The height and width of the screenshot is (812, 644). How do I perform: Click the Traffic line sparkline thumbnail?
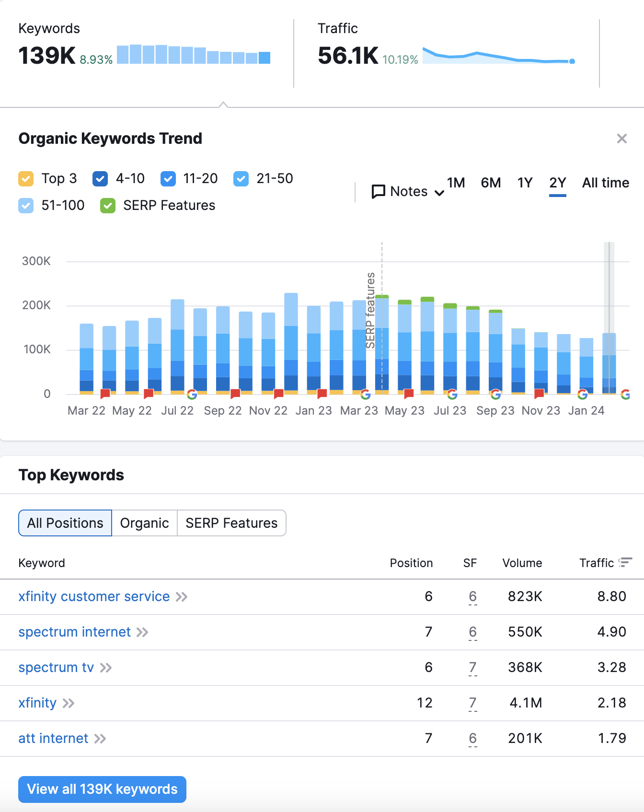499,56
